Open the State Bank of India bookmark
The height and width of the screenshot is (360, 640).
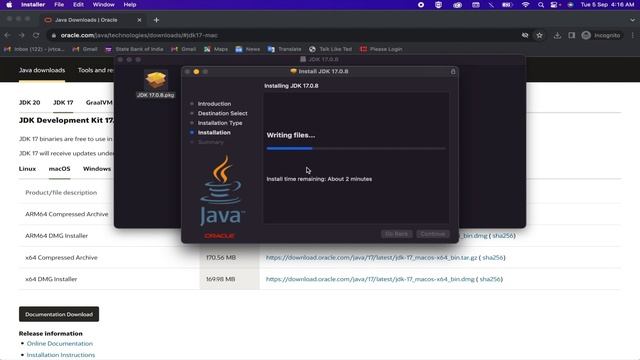tap(134, 49)
